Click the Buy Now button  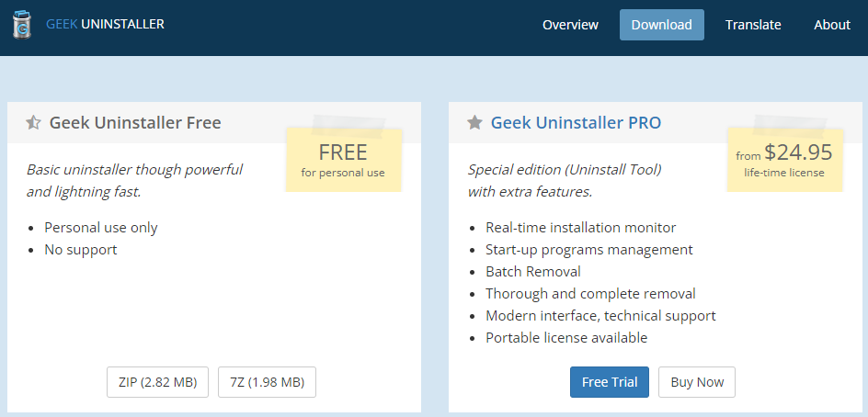coord(697,382)
